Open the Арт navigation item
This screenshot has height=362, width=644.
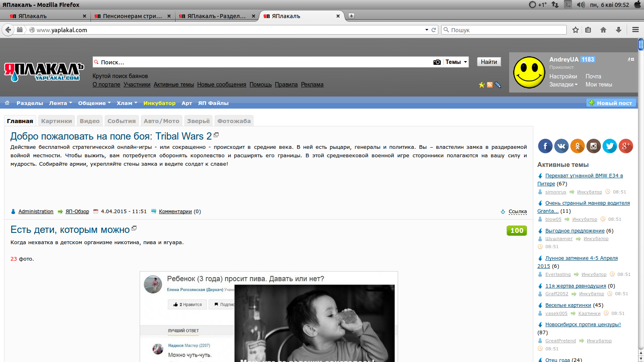pyautogui.click(x=187, y=103)
